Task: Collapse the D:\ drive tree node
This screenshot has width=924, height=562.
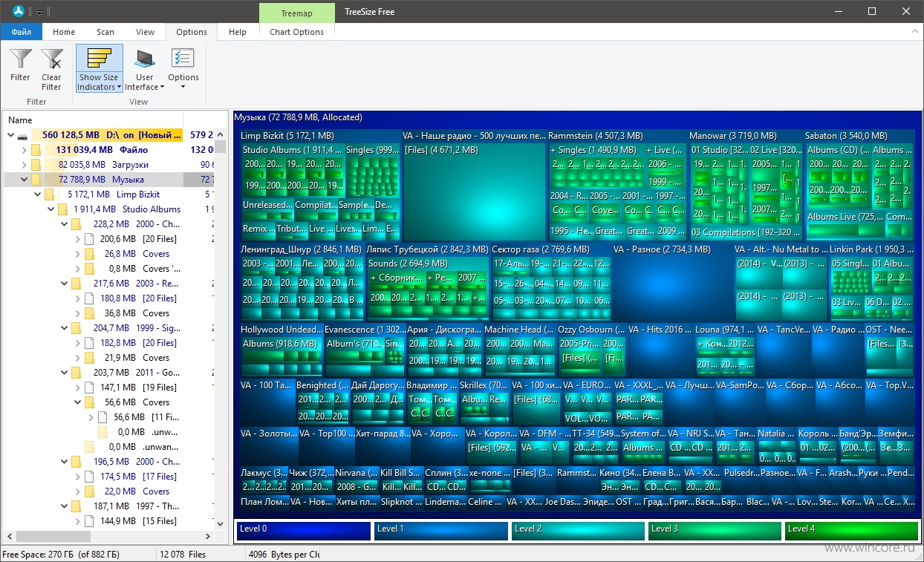Action: (x=11, y=135)
